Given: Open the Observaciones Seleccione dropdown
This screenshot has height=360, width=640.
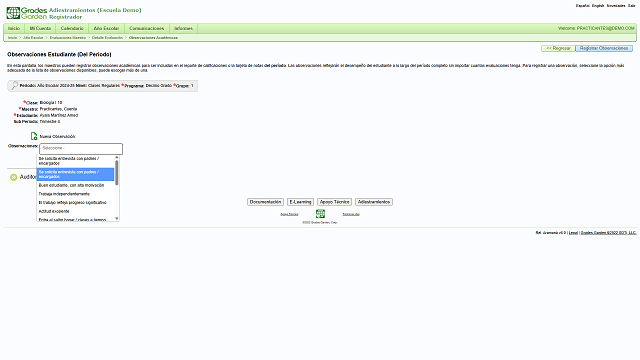Looking at the screenshot, I should 81,149.
